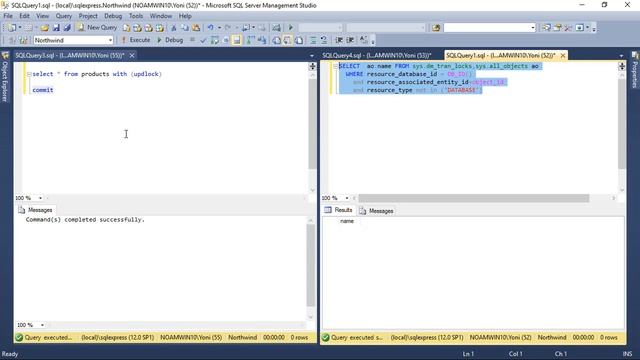The width and height of the screenshot is (640, 360).
Task: Click the Increase Indent icon
Action: click(350, 40)
